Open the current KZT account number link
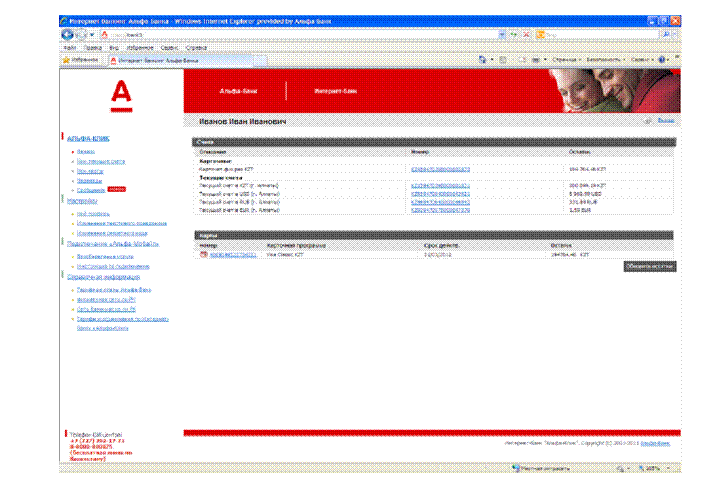 (x=440, y=186)
